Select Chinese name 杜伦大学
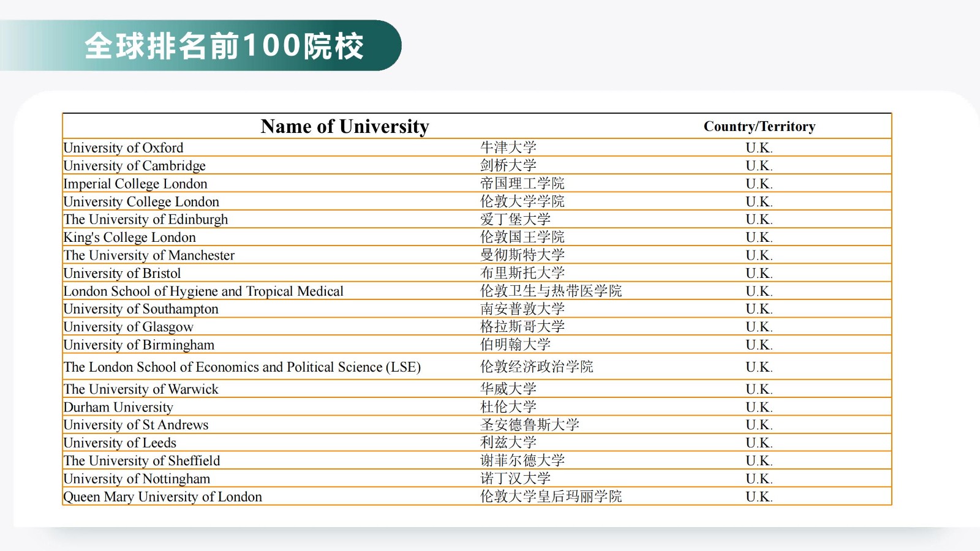The image size is (980, 551). point(508,407)
